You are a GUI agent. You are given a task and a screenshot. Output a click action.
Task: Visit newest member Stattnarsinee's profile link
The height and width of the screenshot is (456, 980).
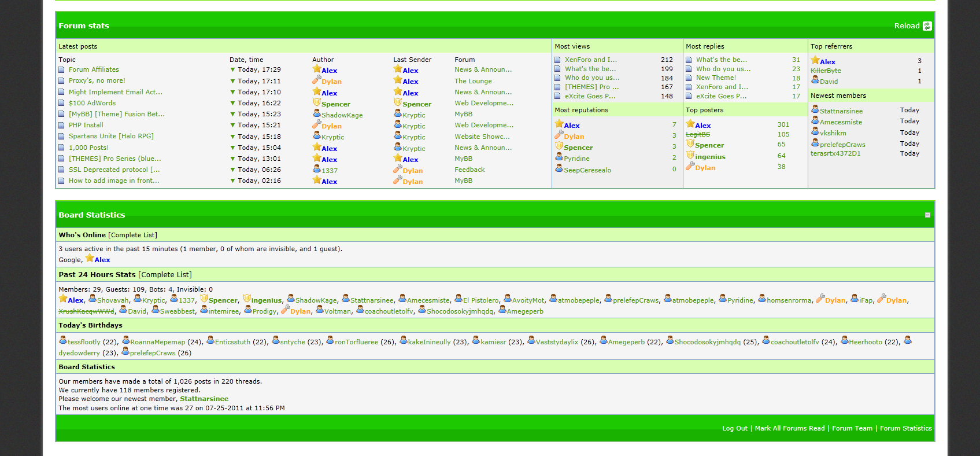pos(204,399)
